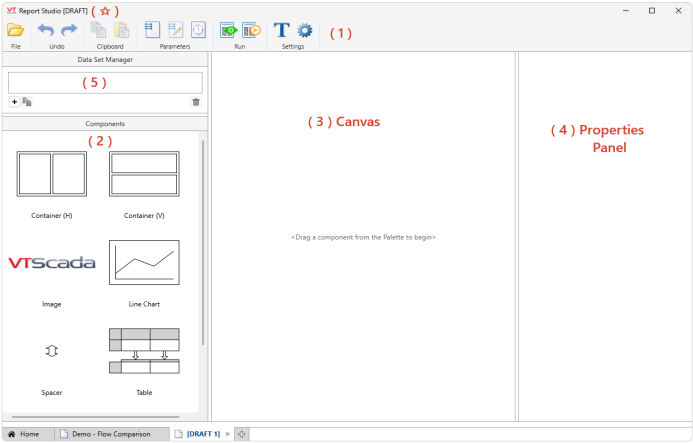This screenshot has height=443, width=693.
Task: Add a new data set
Action: pos(14,102)
